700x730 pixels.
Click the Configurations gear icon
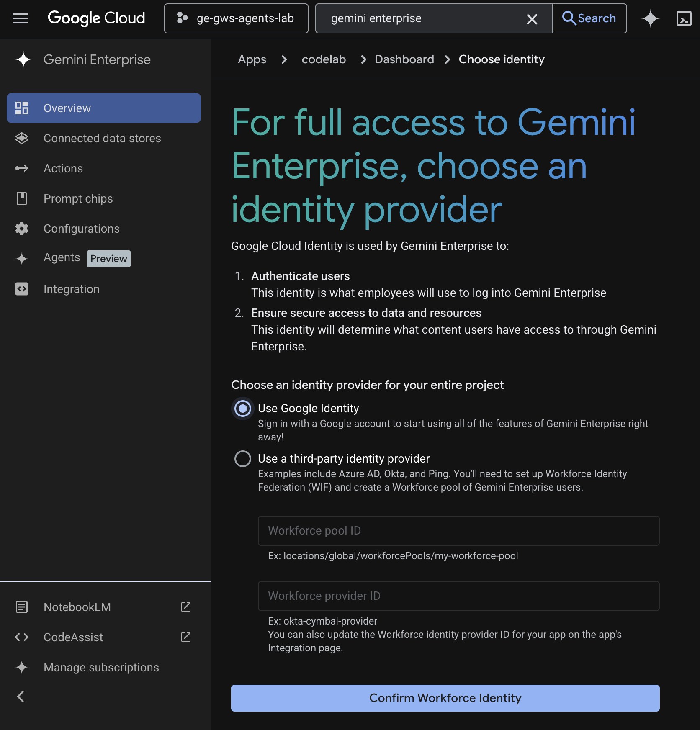(x=22, y=229)
